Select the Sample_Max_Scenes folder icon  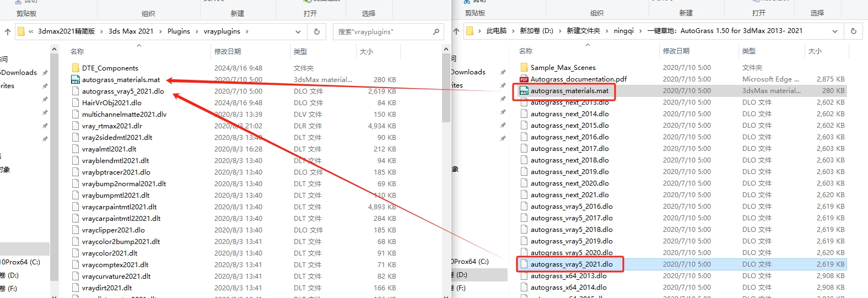coord(524,67)
